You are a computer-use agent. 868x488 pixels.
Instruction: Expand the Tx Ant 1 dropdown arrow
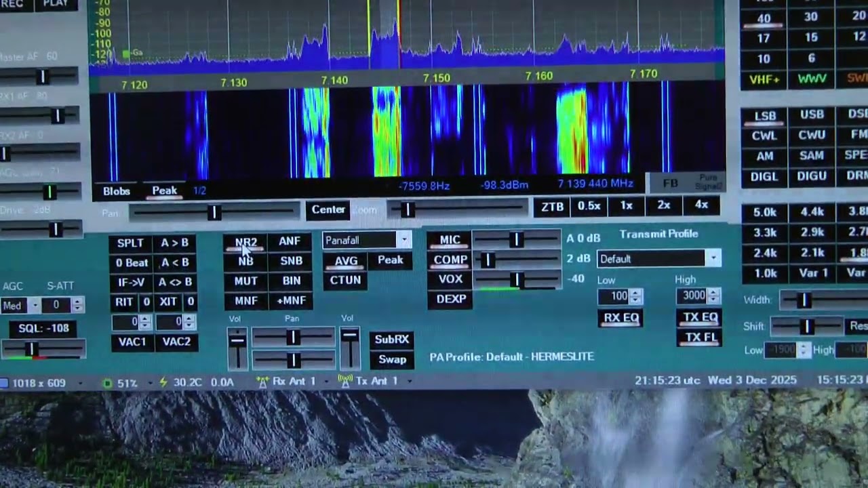[x=410, y=382]
